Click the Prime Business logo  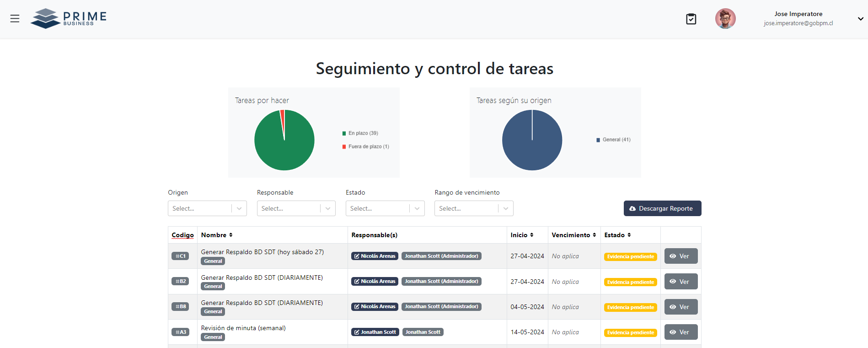69,18
